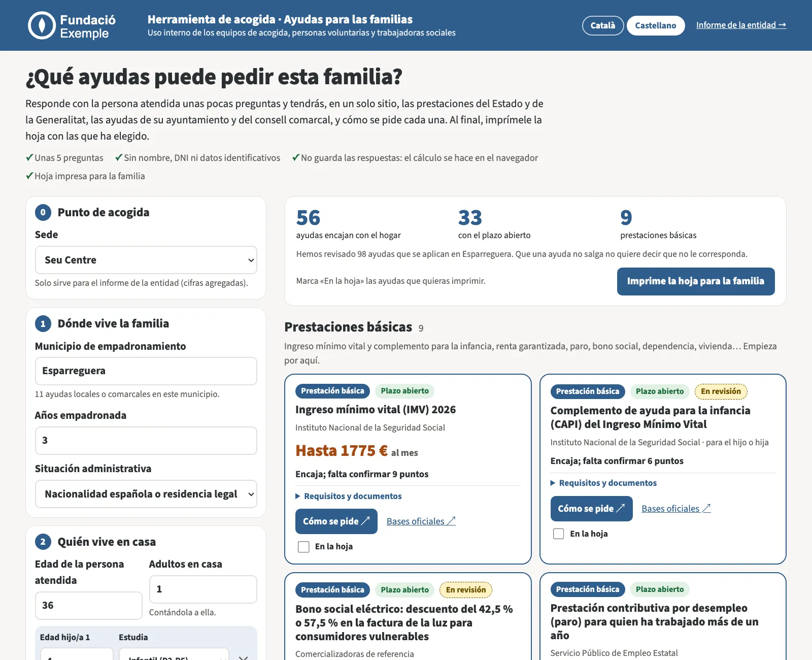Click the step 0 badge Punto de acogida
The height and width of the screenshot is (660, 812).
[43, 213]
